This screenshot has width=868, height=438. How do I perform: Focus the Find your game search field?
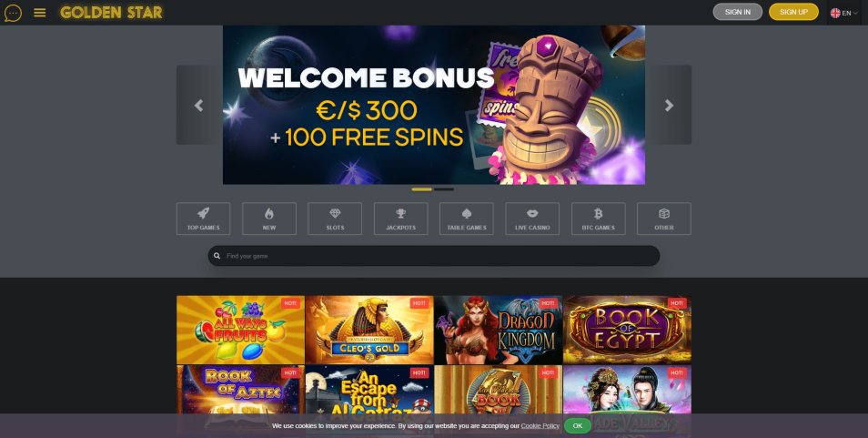(434, 256)
